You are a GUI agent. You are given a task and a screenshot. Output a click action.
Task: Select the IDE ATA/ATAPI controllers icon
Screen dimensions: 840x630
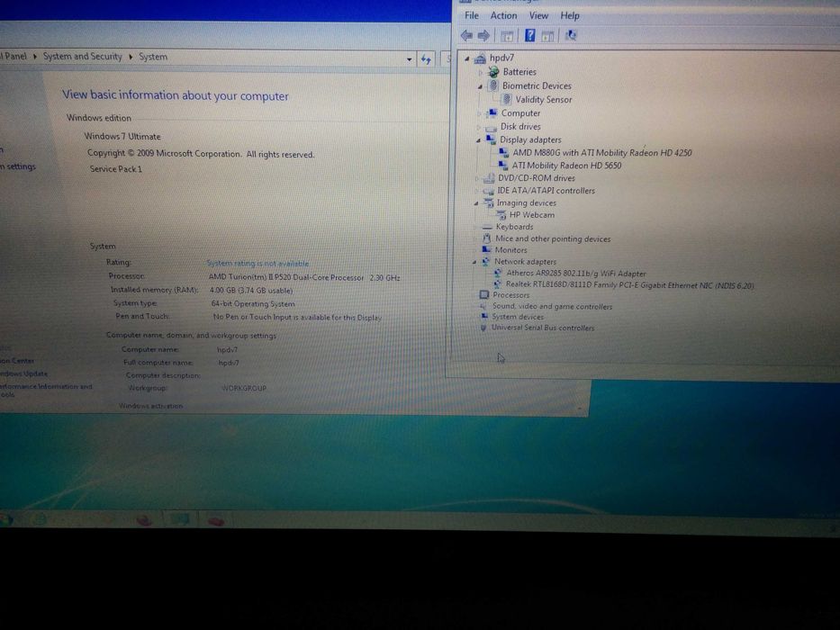pos(488,191)
